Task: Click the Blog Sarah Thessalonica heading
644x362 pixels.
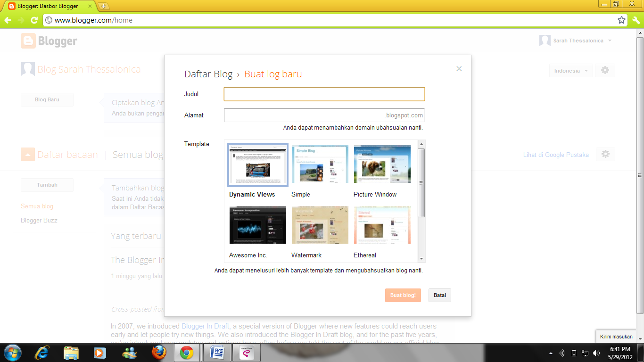Action: tap(89, 69)
